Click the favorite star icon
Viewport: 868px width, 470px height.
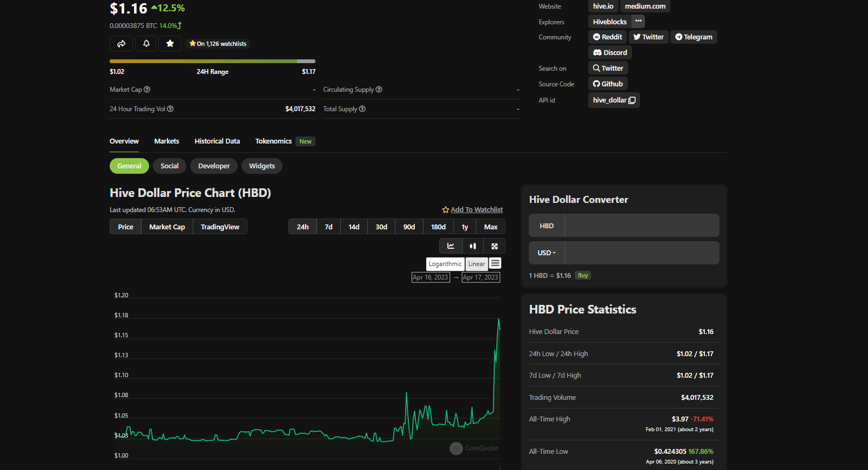[170, 44]
